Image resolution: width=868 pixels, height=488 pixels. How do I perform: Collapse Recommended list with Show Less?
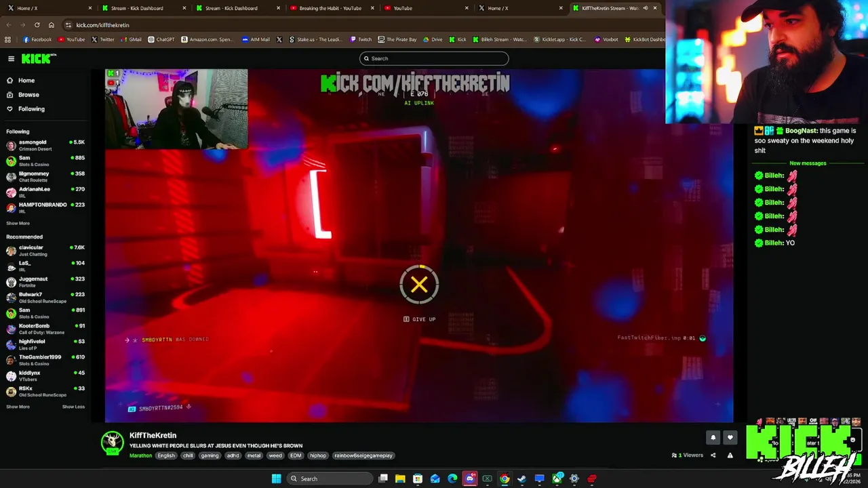[x=73, y=407]
